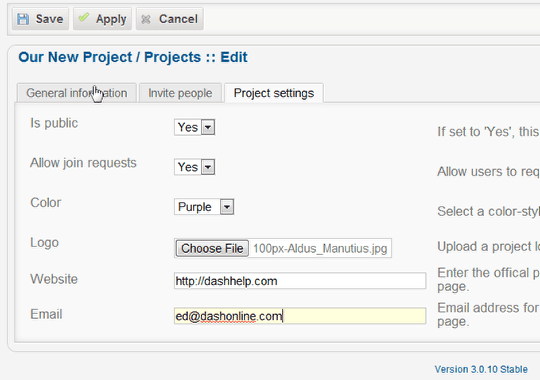Click arrow of Is public select
The height and width of the screenshot is (380, 540).
(x=208, y=127)
